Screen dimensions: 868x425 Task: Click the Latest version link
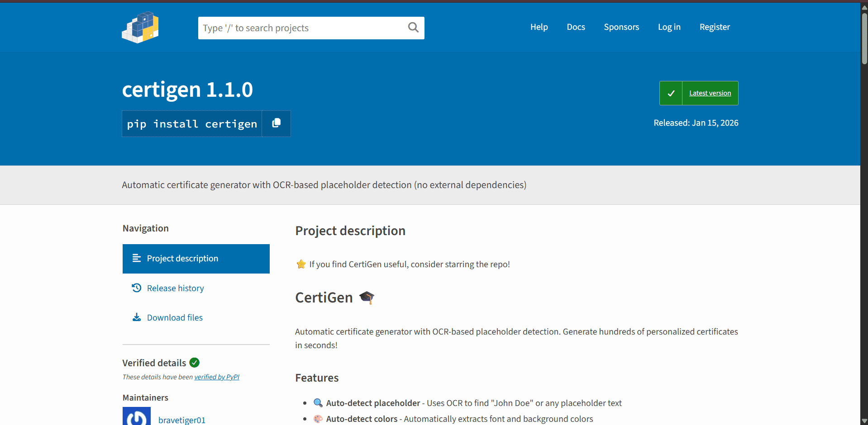pos(710,93)
